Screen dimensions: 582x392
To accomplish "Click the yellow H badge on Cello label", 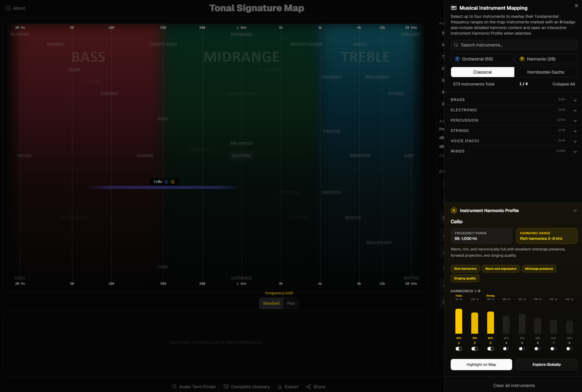I will tap(173, 182).
